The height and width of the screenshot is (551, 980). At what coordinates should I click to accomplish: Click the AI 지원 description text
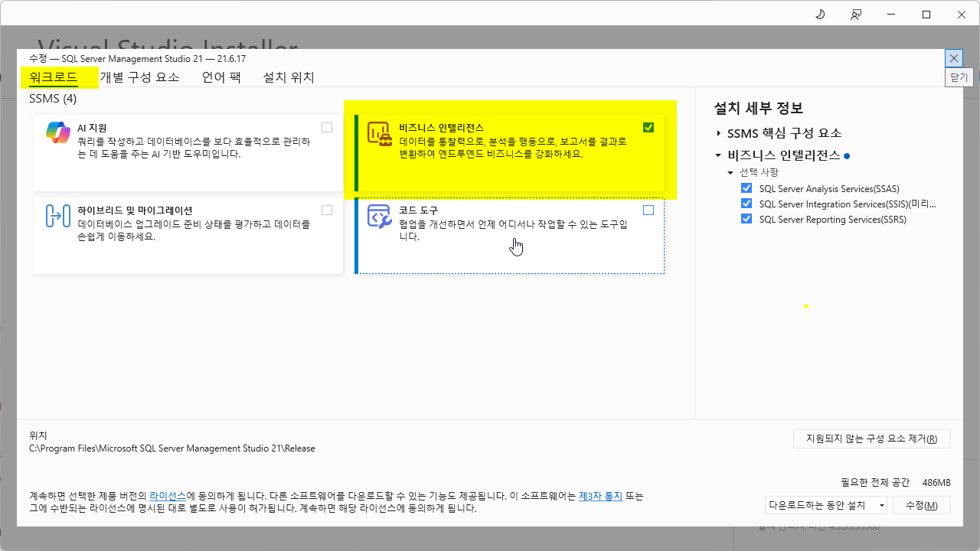(x=194, y=148)
